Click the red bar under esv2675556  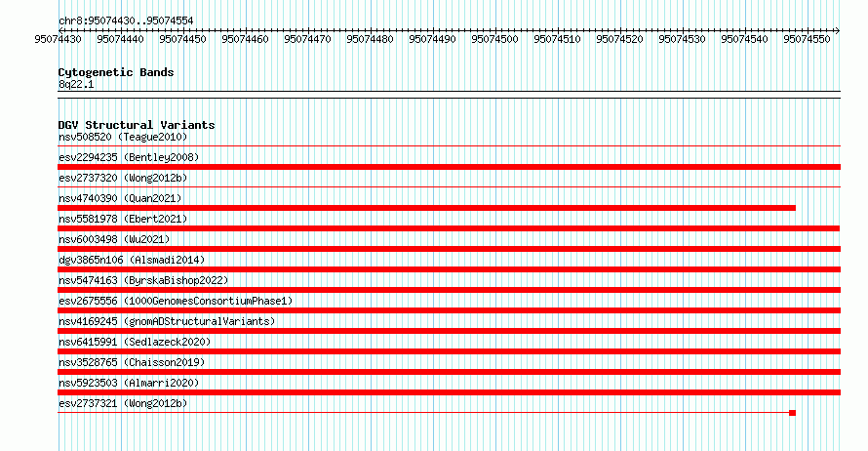(449, 310)
